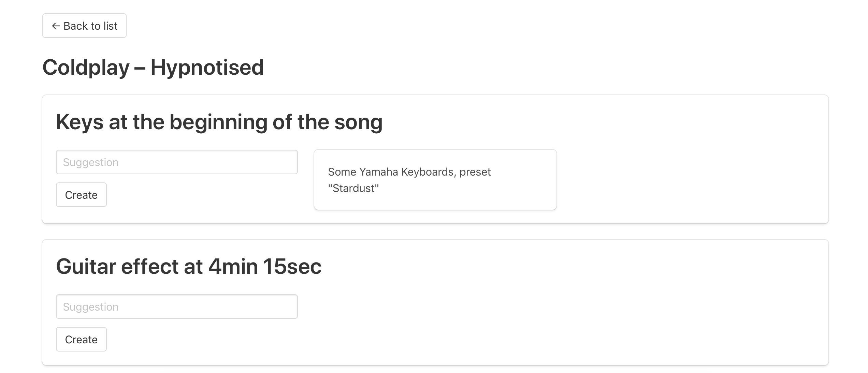Image resolution: width=868 pixels, height=373 pixels.
Task: Click the "Stardust" preset text
Action: point(353,189)
